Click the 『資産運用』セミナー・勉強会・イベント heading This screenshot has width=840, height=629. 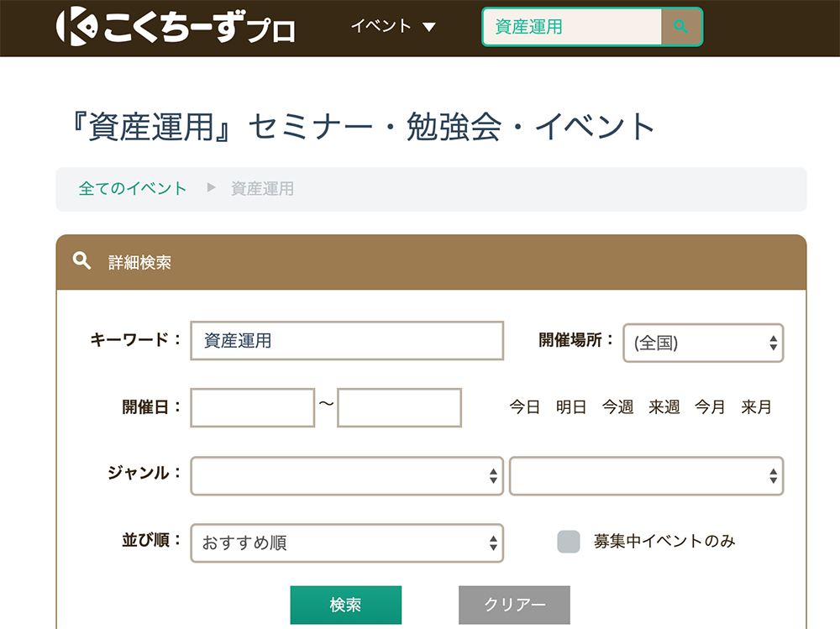[x=363, y=127]
